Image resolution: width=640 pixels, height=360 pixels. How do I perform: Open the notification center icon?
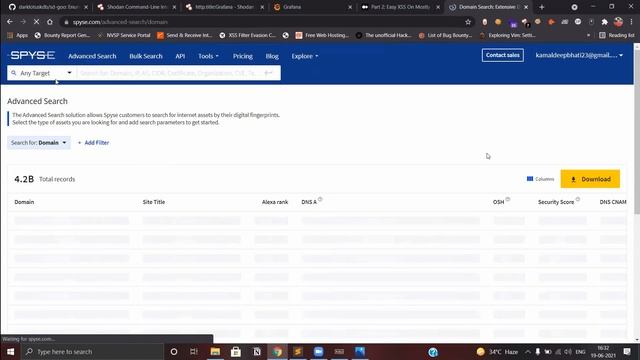pos(627,352)
